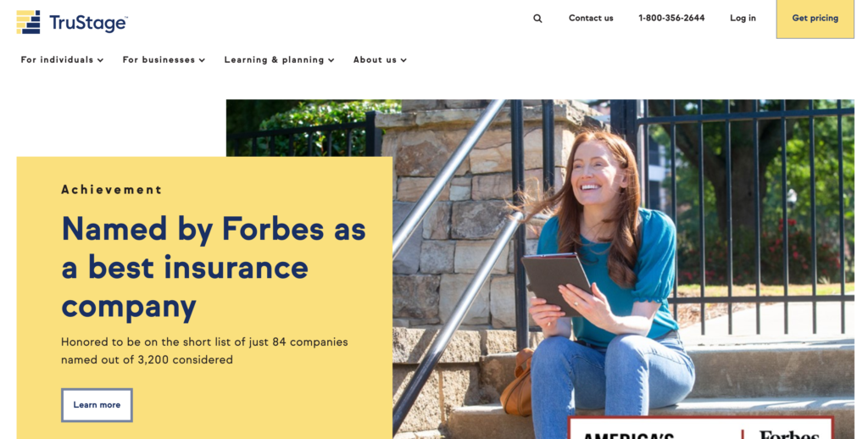Click the Named by Forbes headline

213,268
